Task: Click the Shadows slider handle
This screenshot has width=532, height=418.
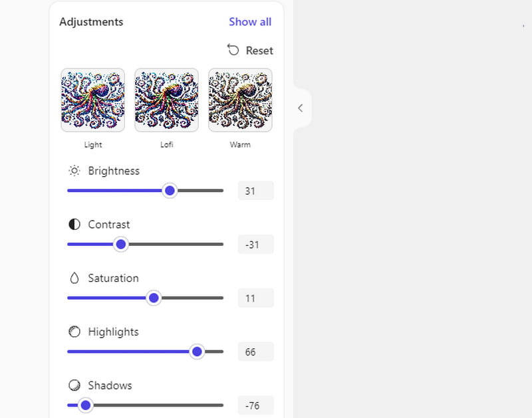Action: (85, 405)
